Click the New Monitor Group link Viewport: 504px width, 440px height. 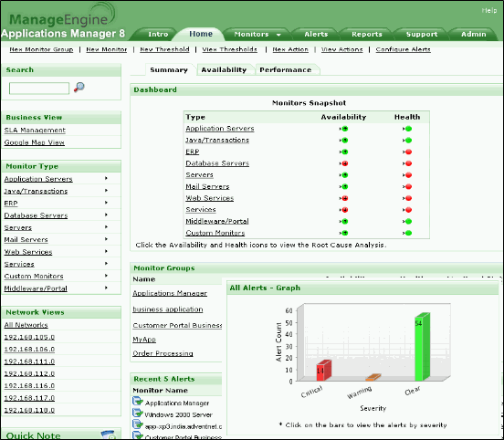point(41,49)
